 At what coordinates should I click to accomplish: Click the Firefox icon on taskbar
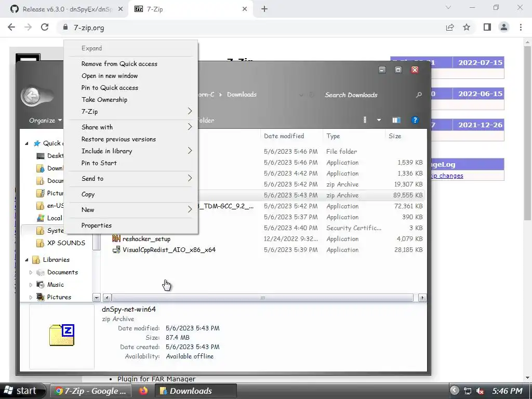(143, 391)
